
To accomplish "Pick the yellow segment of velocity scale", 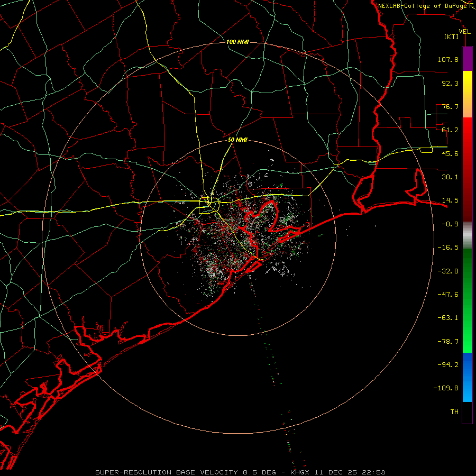I will coord(467,94).
